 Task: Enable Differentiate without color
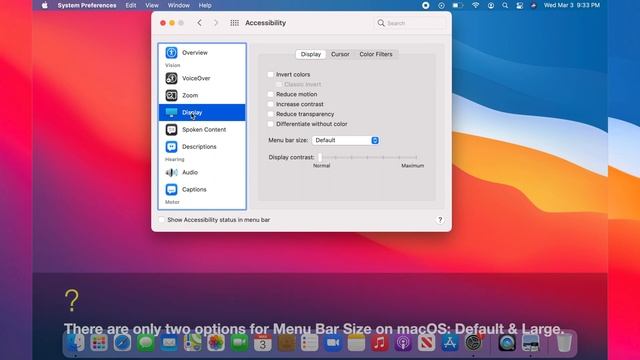[x=271, y=124]
